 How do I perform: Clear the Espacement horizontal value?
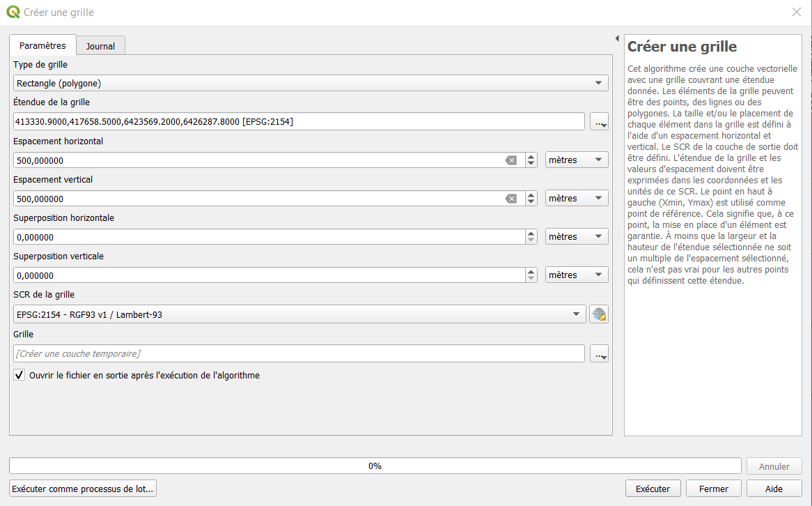511,160
